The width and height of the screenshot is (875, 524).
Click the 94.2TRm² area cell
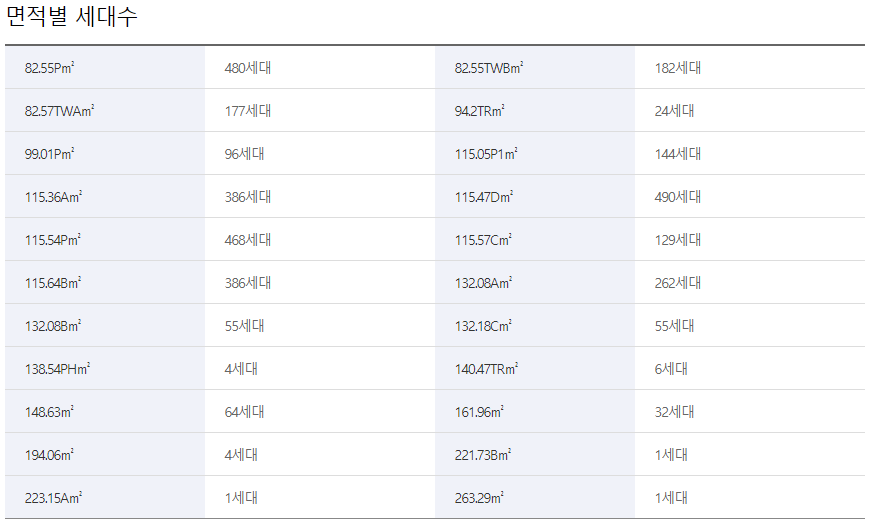coord(480,111)
